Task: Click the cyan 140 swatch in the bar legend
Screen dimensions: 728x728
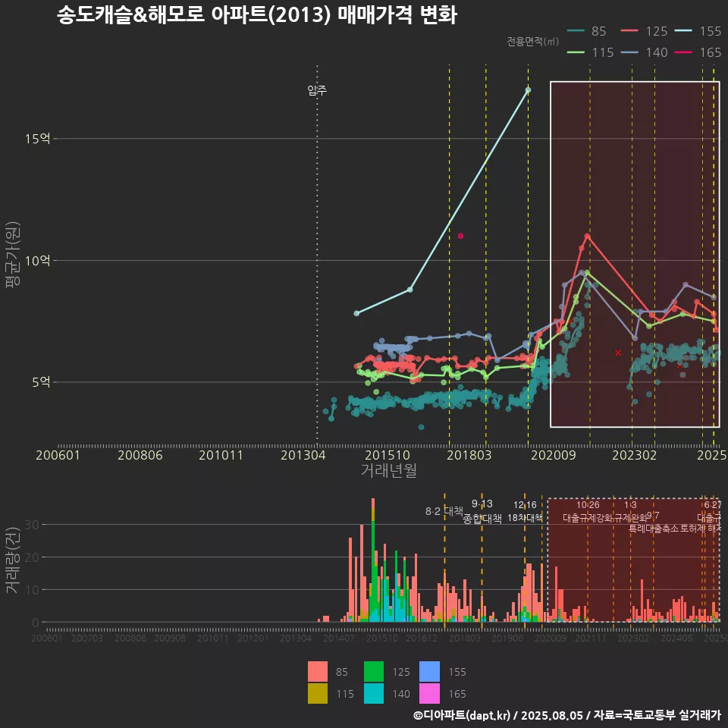Action: pyautogui.click(x=374, y=694)
